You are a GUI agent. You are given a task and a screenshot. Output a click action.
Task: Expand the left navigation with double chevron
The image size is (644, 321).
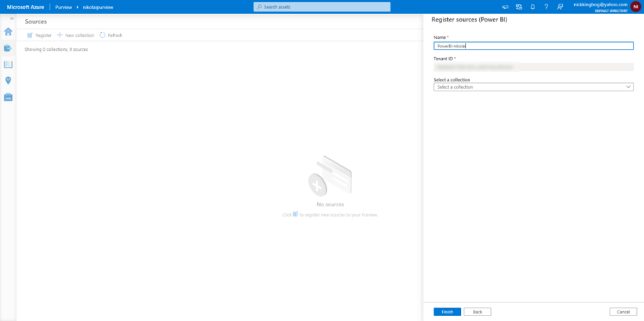click(x=11, y=18)
